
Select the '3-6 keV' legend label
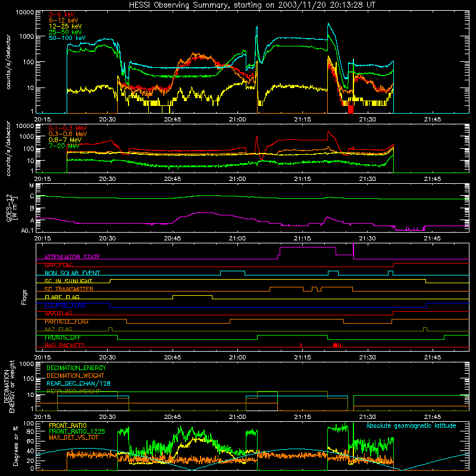(x=62, y=14)
